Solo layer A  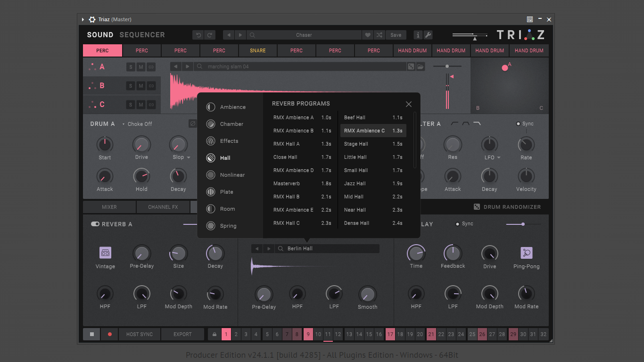[x=131, y=67]
